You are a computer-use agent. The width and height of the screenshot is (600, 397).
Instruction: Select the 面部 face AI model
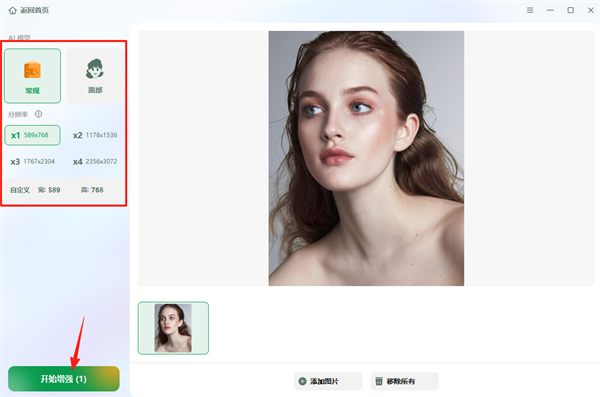[95, 76]
